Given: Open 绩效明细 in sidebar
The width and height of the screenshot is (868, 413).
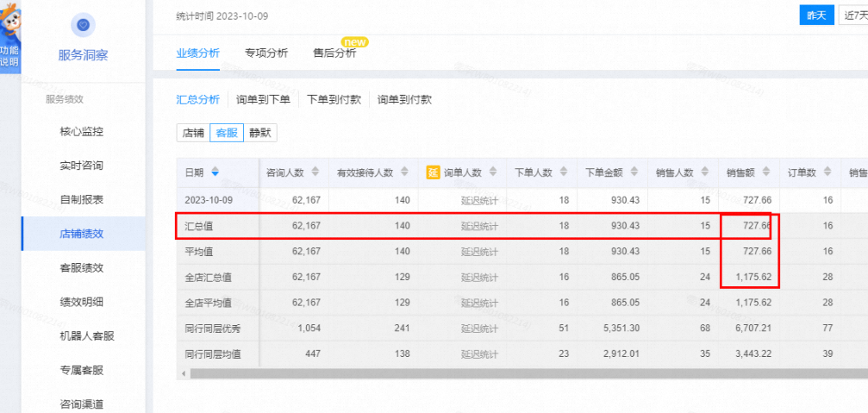Looking at the screenshot, I should tap(81, 303).
